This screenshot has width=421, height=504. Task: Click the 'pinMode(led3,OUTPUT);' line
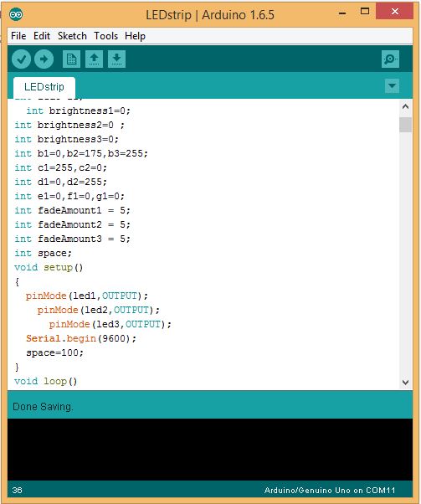pyautogui.click(x=110, y=324)
